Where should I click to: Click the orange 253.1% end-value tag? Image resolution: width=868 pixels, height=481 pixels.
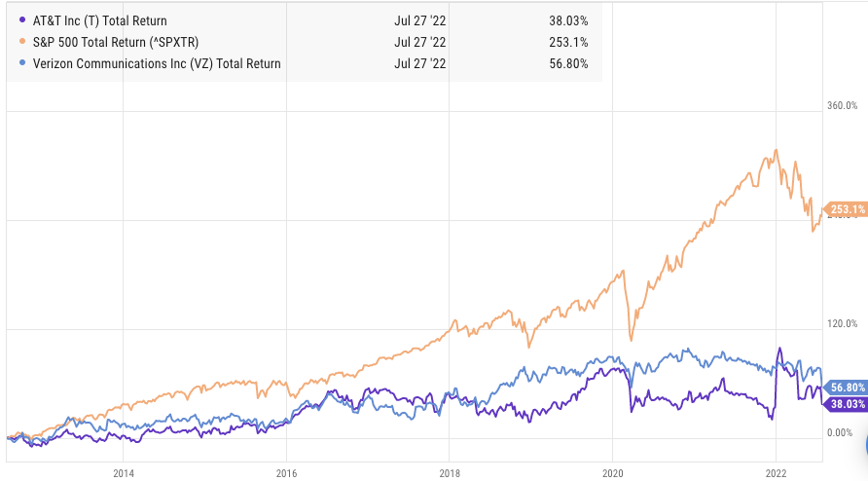click(x=844, y=208)
